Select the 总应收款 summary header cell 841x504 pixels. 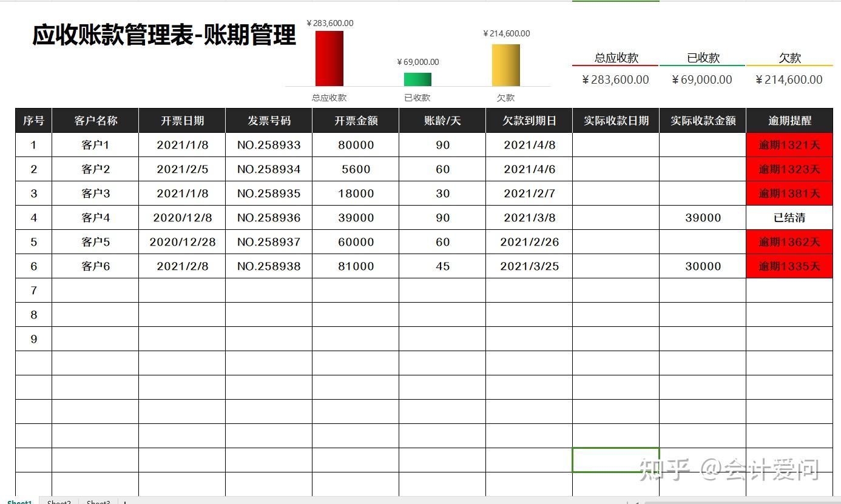coord(615,58)
